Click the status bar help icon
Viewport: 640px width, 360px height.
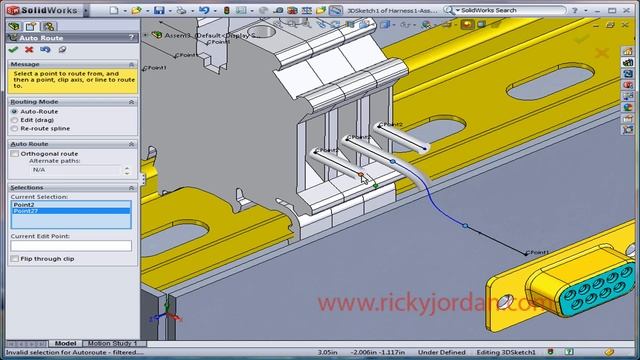tap(569, 352)
